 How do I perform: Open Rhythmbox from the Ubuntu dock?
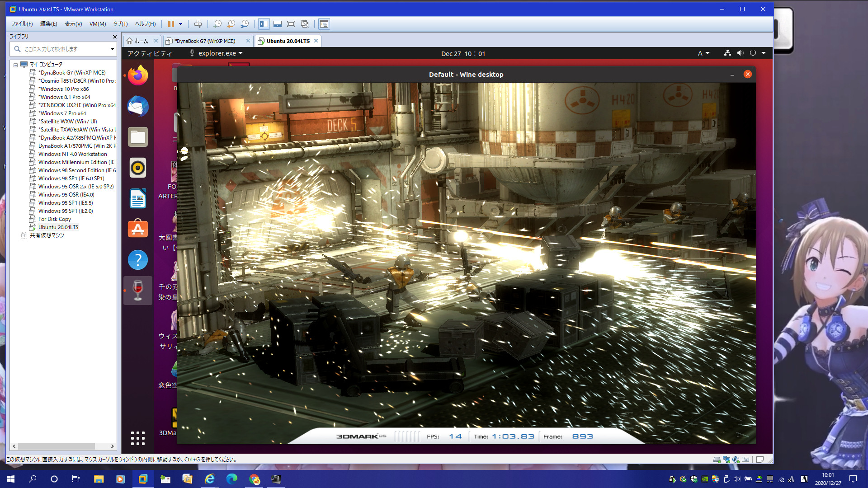coord(138,168)
